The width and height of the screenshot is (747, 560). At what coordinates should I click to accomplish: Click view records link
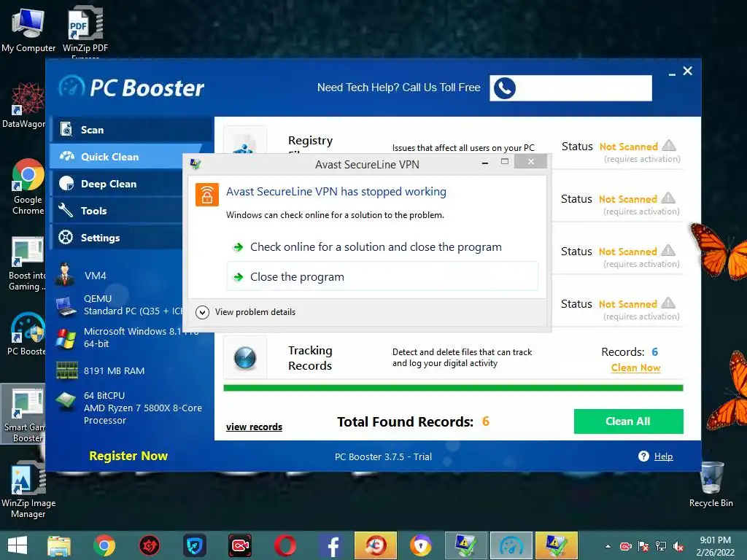[254, 427]
